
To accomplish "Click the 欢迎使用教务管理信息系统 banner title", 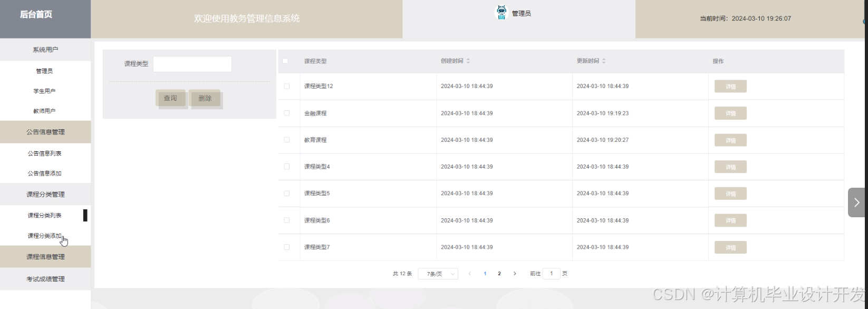I will 247,18.
